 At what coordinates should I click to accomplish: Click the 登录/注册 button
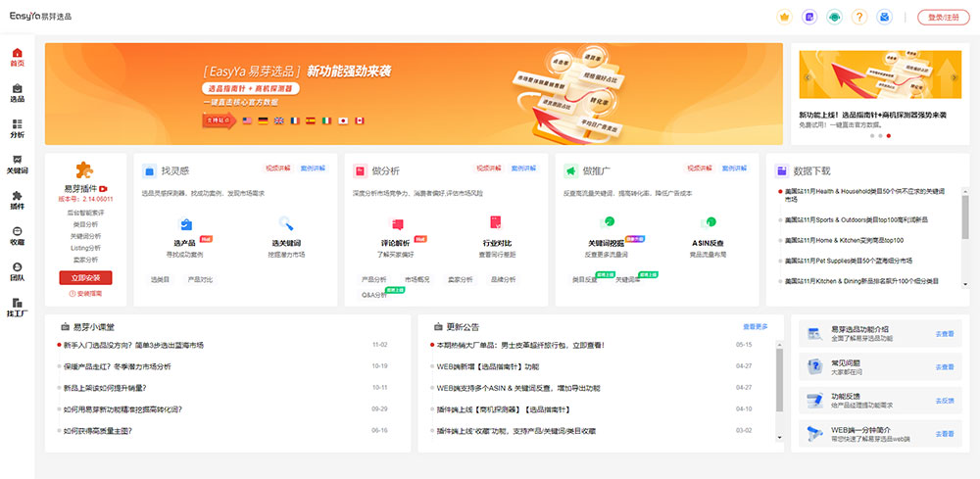click(x=943, y=18)
